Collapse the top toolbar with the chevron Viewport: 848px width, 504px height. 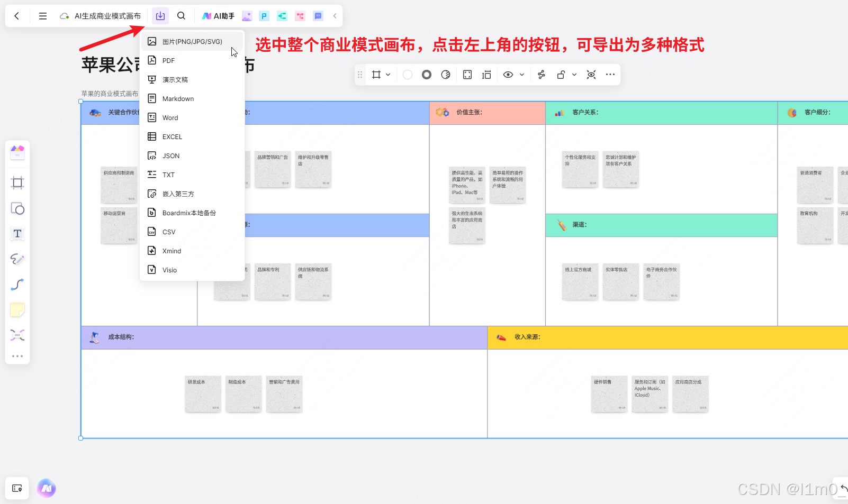click(335, 16)
